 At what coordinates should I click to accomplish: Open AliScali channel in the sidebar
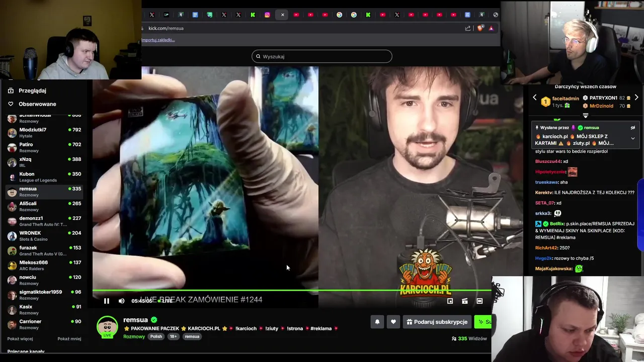(x=44, y=206)
